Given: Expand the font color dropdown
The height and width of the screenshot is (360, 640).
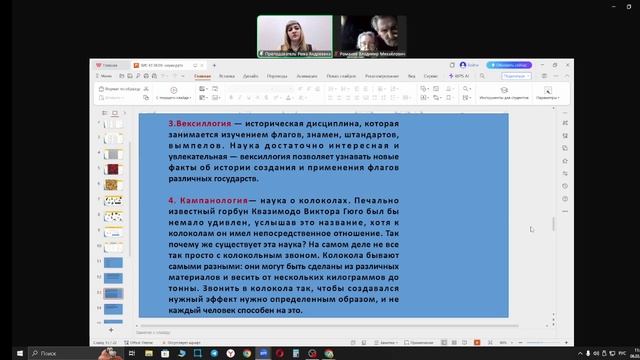Looking at the screenshot, I should (x=294, y=98).
